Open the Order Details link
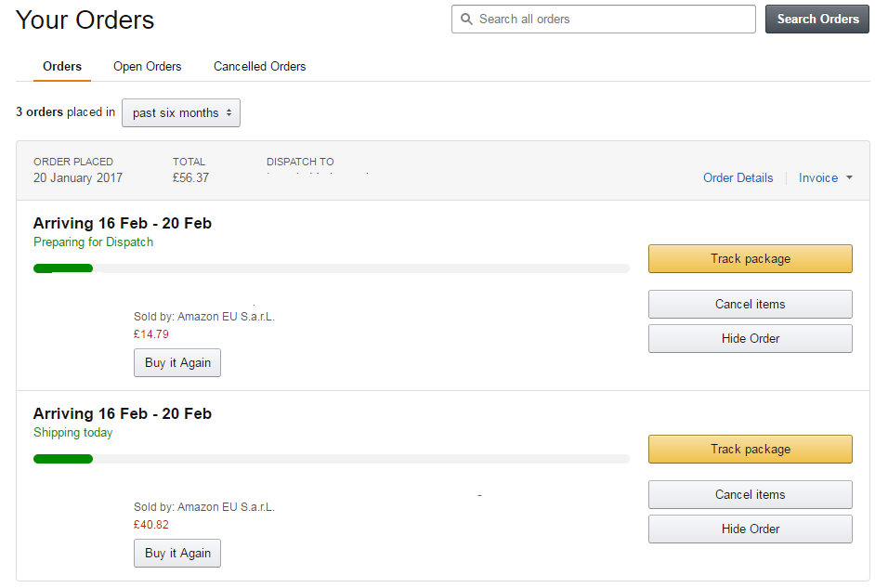The image size is (875, 588). [738, 178]
